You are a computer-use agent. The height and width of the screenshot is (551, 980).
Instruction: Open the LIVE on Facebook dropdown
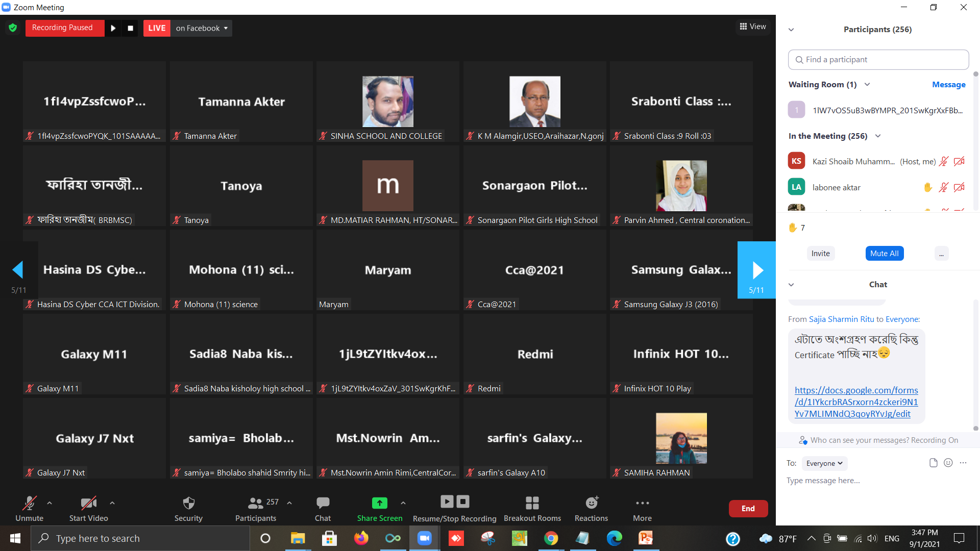tap(202, 28)
